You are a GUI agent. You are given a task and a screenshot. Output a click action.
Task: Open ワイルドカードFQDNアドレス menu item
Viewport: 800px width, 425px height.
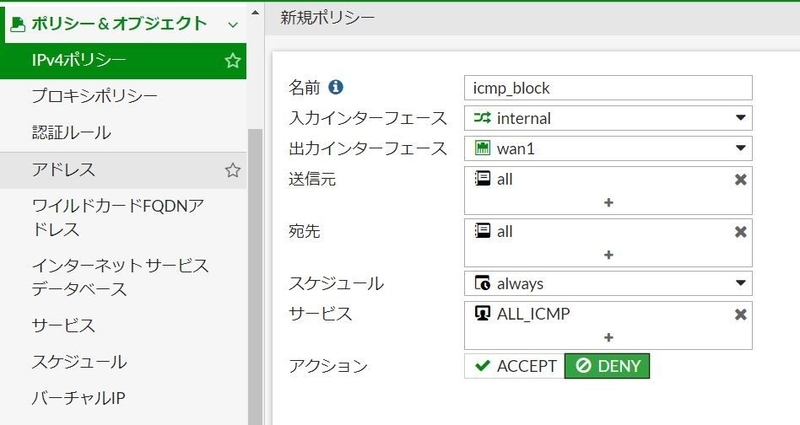(x=123, y=218)
